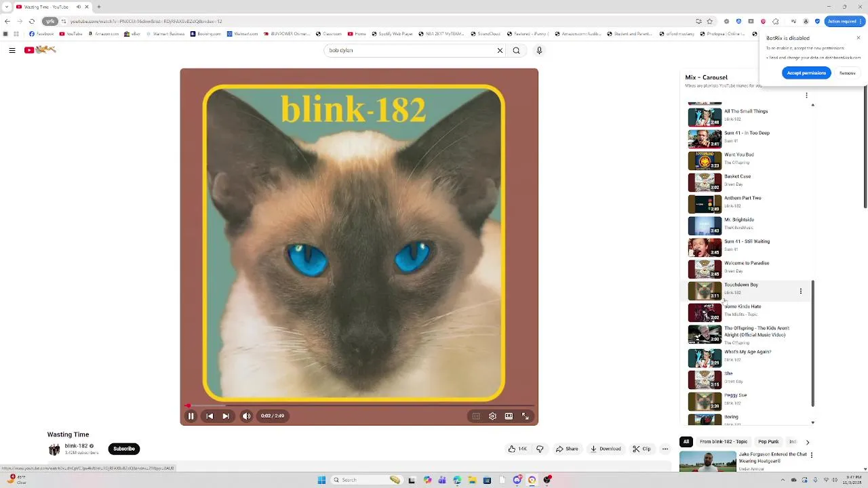The height and width of the screenshot is (488, 868).
Task: Open video player settings gear
Action: [492, 416]
